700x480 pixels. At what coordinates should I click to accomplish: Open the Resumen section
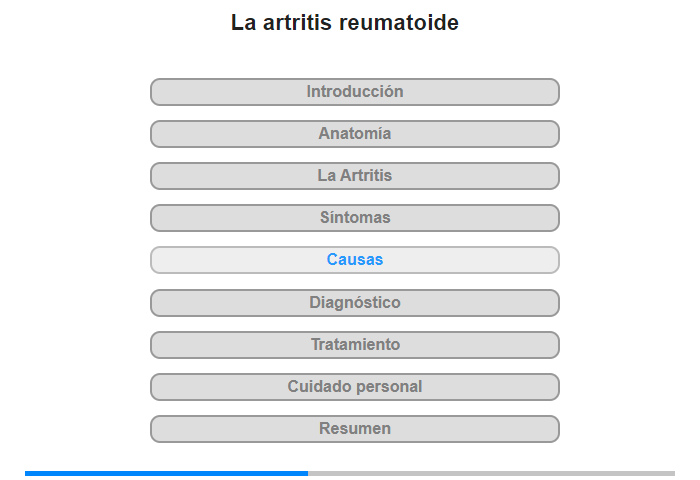click(x=354, y=429)
